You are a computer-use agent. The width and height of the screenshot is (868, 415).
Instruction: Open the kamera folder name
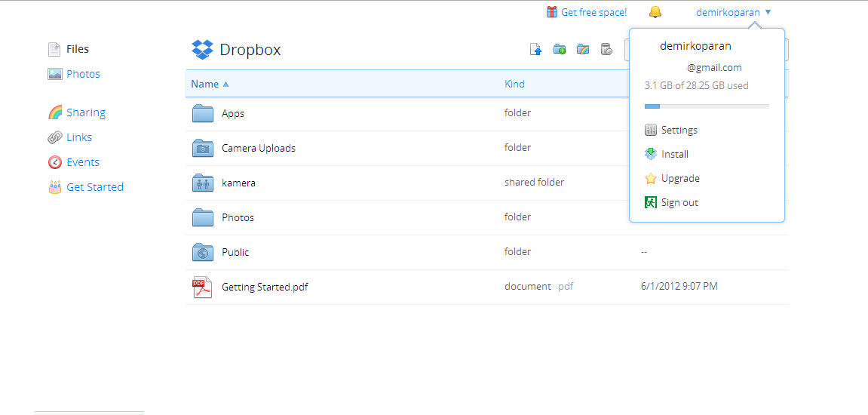tap(238, 183)
